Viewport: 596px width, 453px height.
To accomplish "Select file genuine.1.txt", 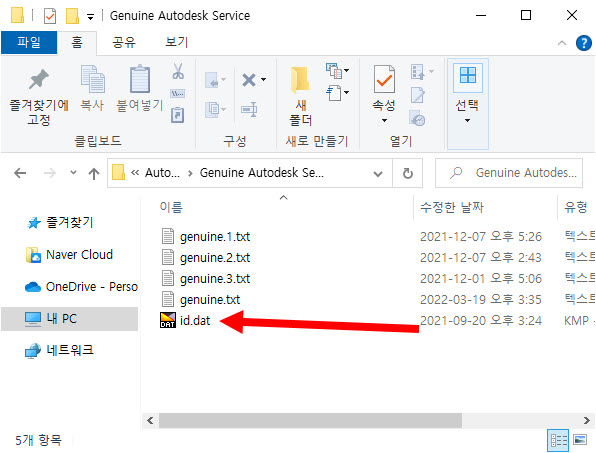I will [215, 237].
